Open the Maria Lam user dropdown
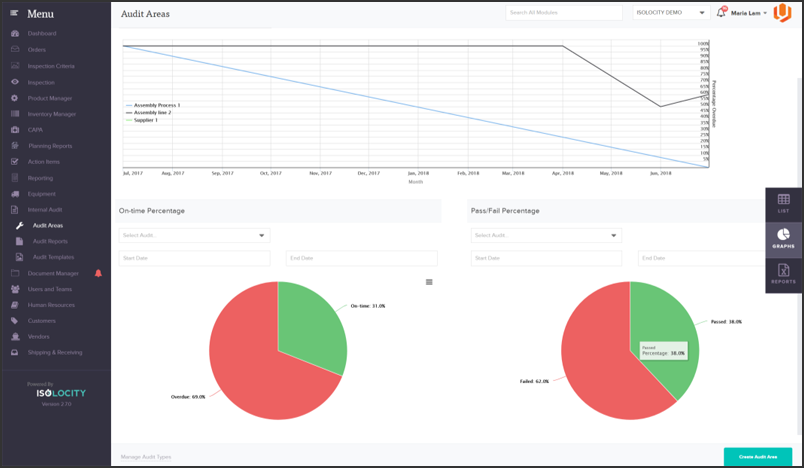The image size is (804, 468). [x=749, y=13]
